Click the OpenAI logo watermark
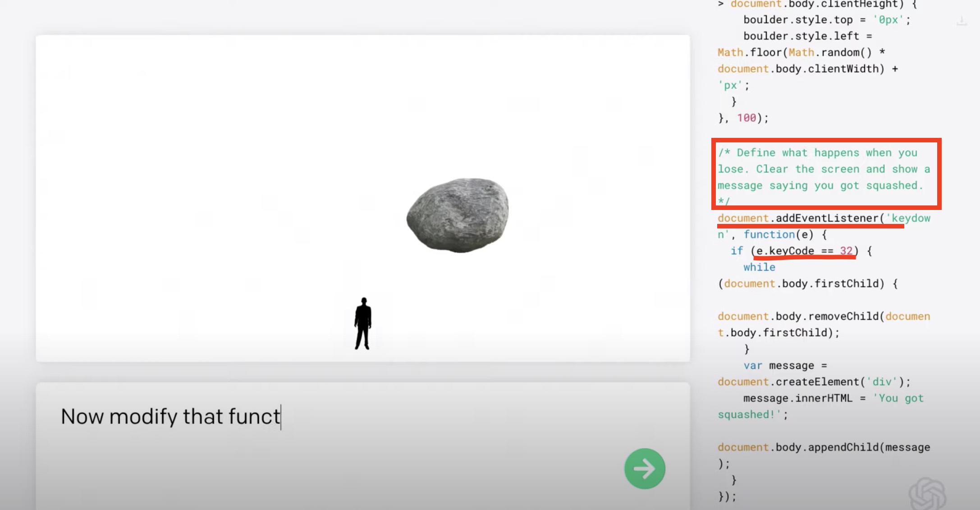The width and height of the screenshot is (980, 510). click(927, 494)
